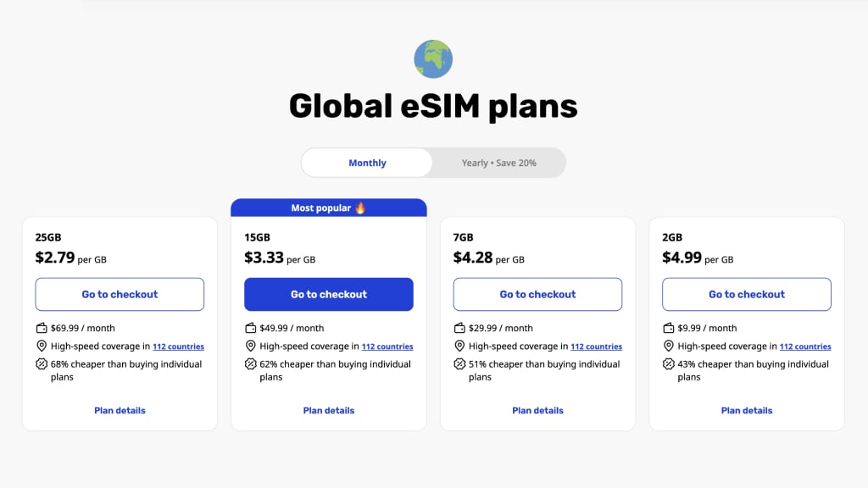This screenshot has width=868, height=488.
Task: Show Plan details for the 7GB plan
Action: pos(537,411)
